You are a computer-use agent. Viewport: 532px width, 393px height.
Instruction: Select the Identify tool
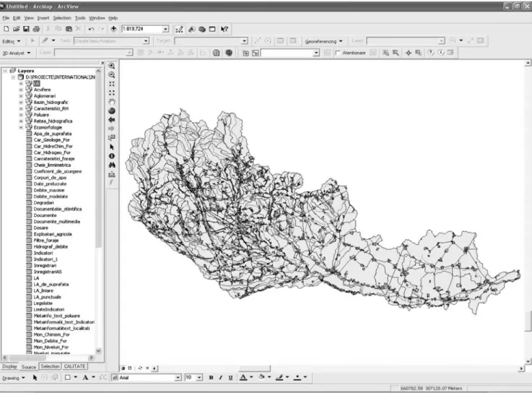tap(112, 156)
